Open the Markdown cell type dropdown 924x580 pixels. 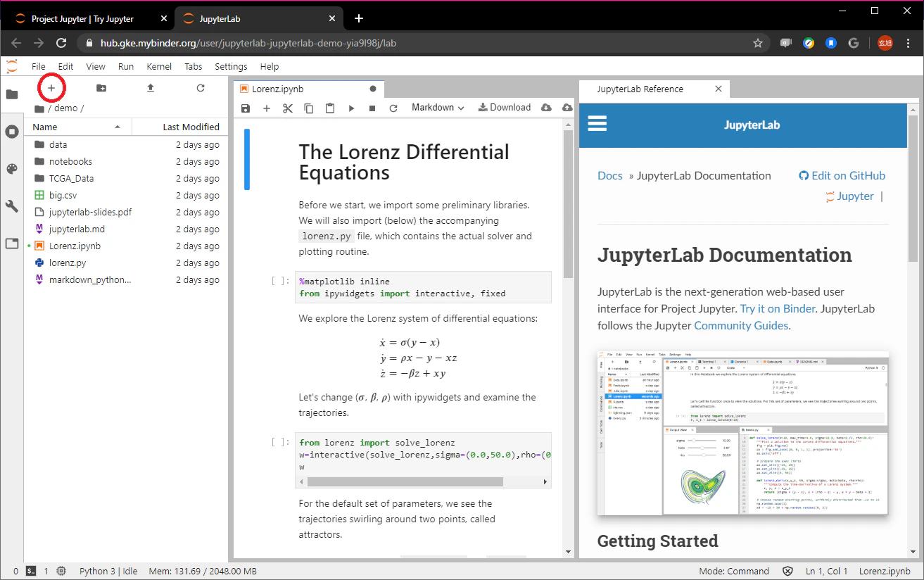[x=438, y=108]
